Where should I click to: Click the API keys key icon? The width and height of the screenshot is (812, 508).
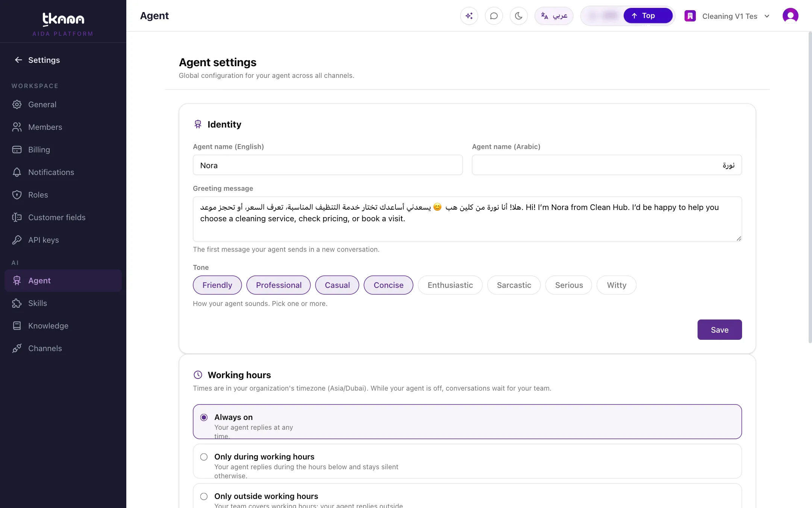[17, 240]
